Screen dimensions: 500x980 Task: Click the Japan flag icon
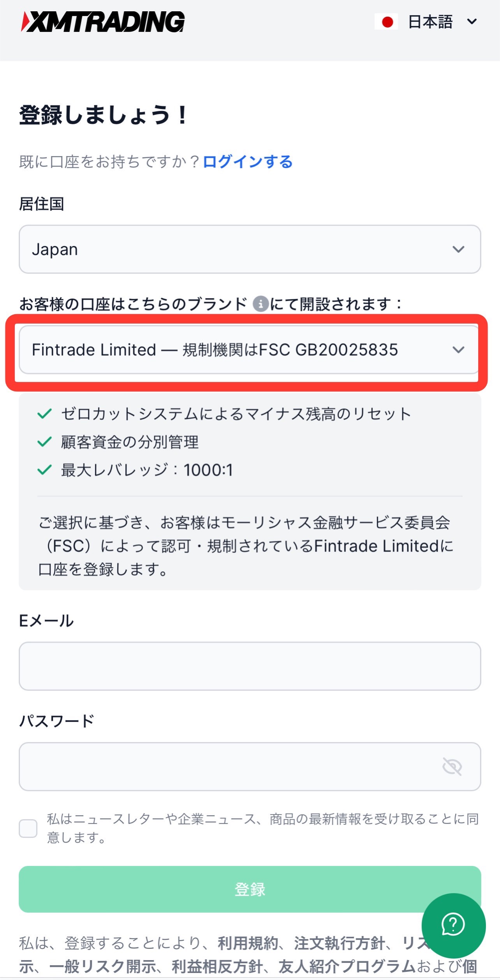(x=386, y=22)
